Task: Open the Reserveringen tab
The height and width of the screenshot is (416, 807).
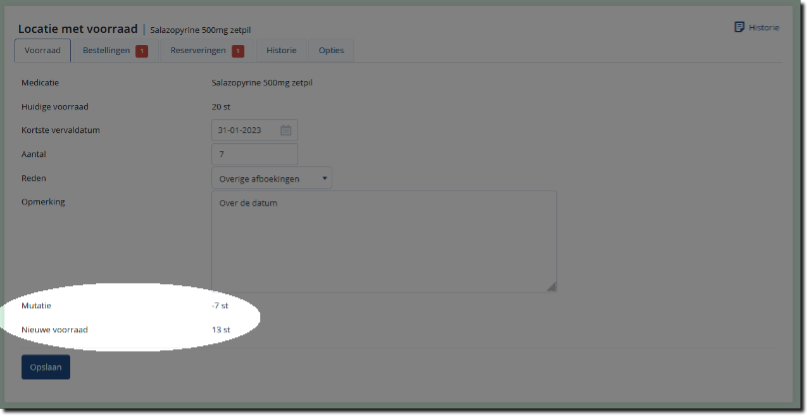Action: point(200,51)
